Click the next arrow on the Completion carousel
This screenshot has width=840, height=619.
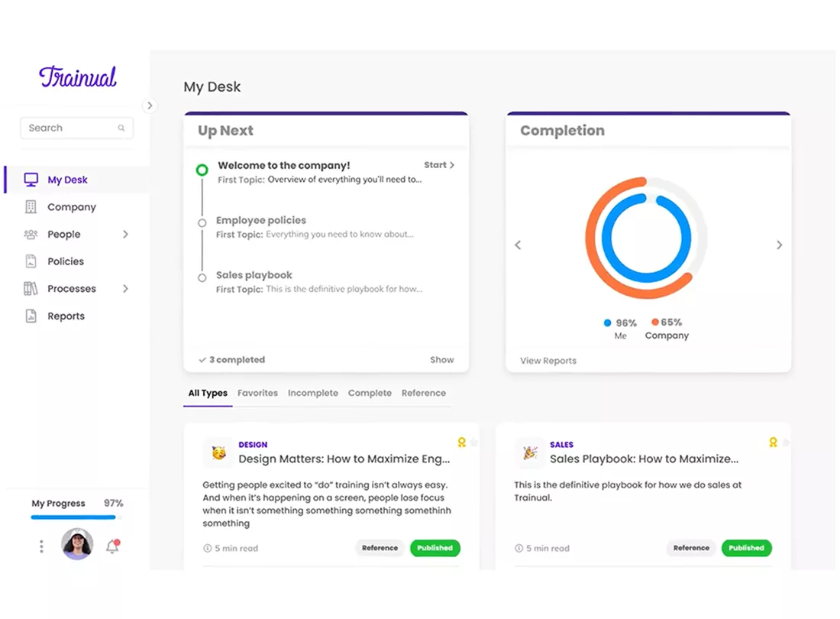[780, 245]
